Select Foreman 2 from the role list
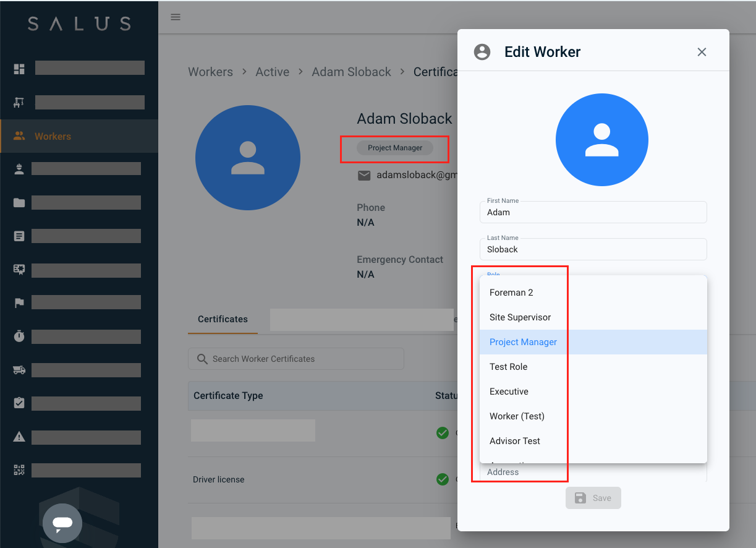 click(x=511, y=293)
